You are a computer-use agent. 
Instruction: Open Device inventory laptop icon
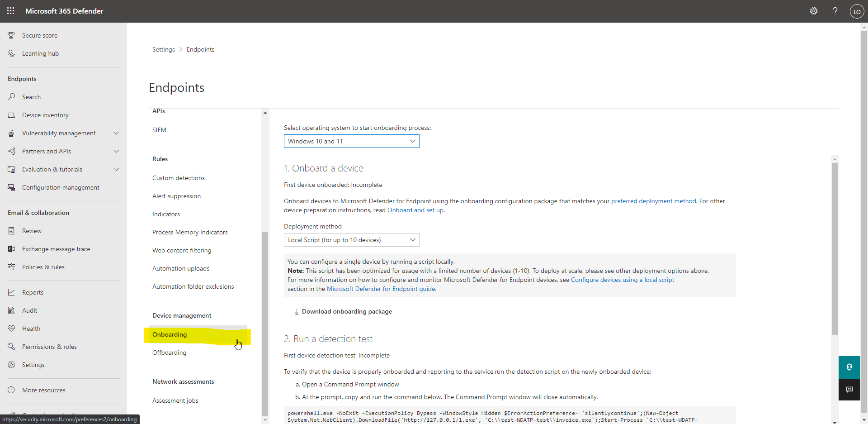[11, 115]
